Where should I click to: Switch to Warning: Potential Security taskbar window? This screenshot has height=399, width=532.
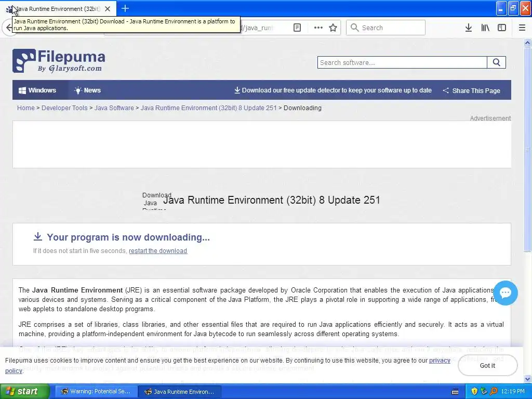point(96,392)
